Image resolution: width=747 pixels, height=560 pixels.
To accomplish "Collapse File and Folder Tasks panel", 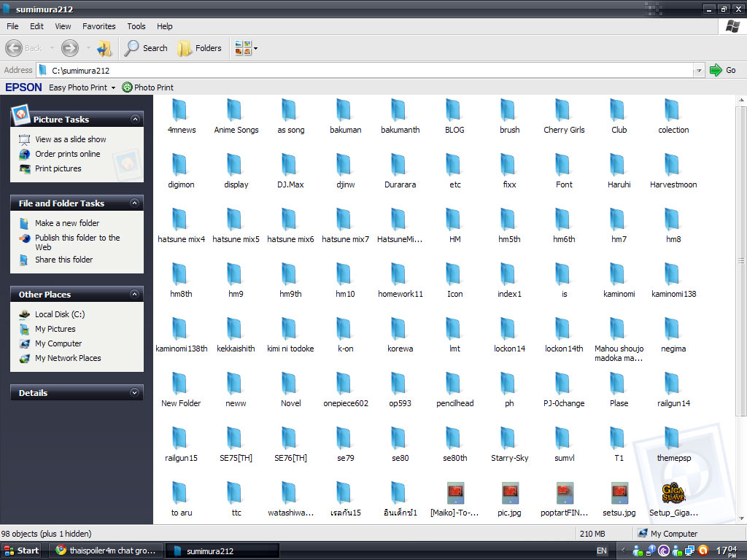I will tap(135, 203).
